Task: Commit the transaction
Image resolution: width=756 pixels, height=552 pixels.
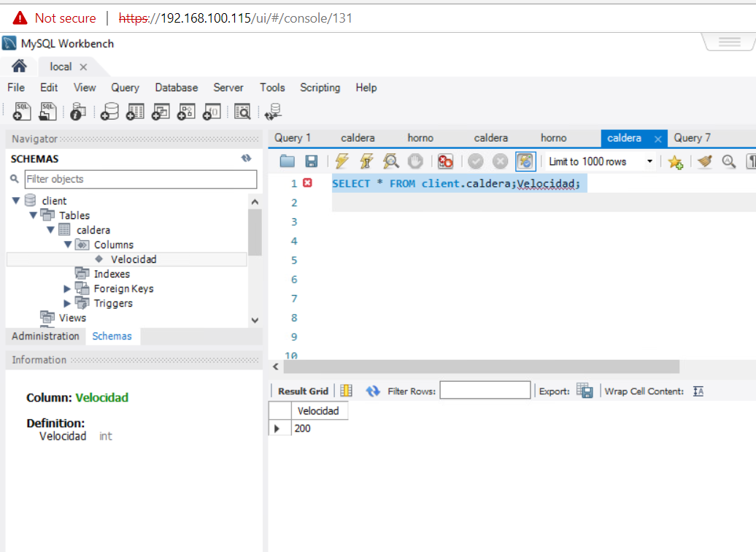Action: [x=475, y=161]
